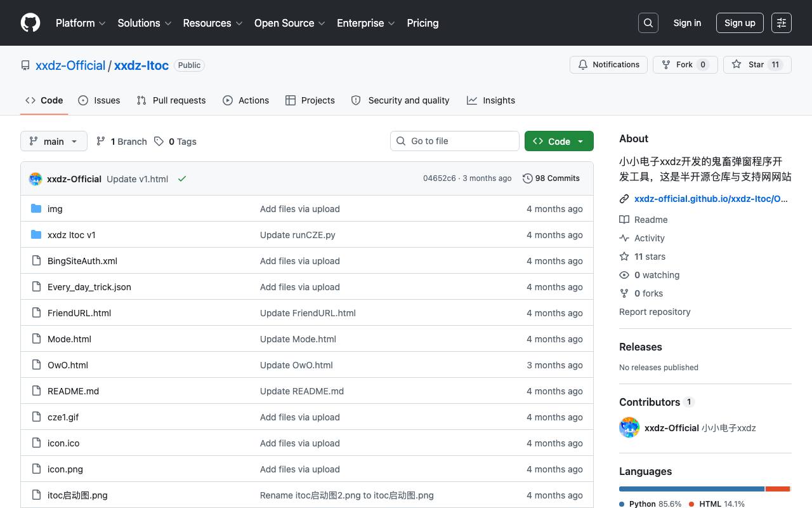Open the 0 Tags link
812x508 pixels.
click(x=175, y=141)
